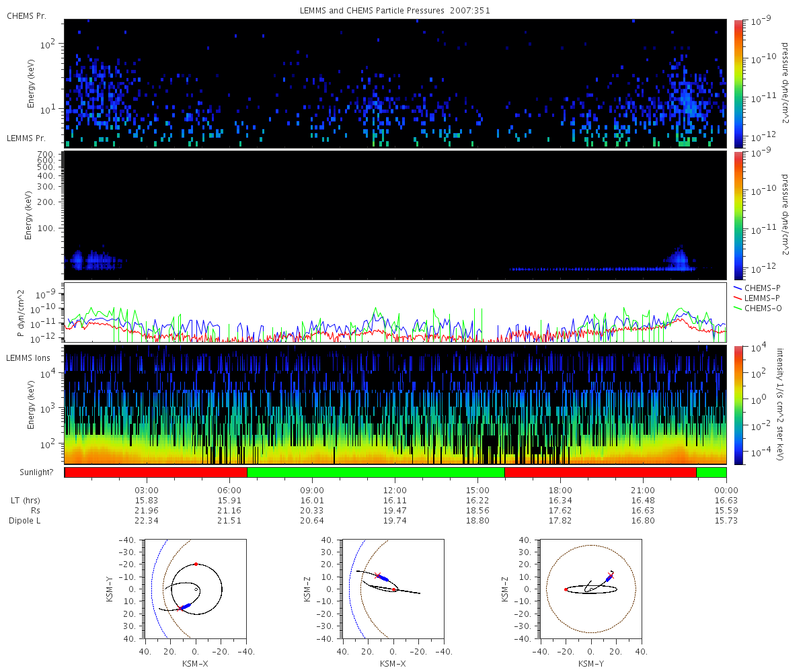
Task: Select the 06:00 time tick label
Action: pos(230,490)
